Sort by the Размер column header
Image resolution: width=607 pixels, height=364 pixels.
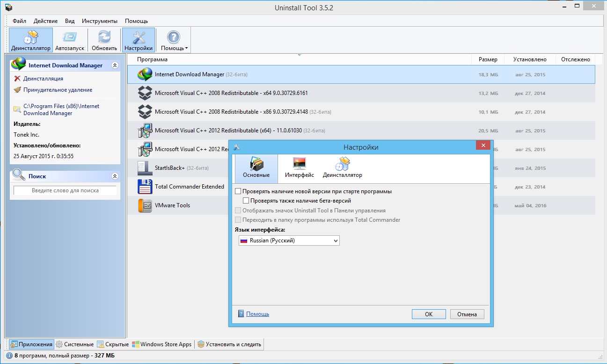[x=488, y=59]
